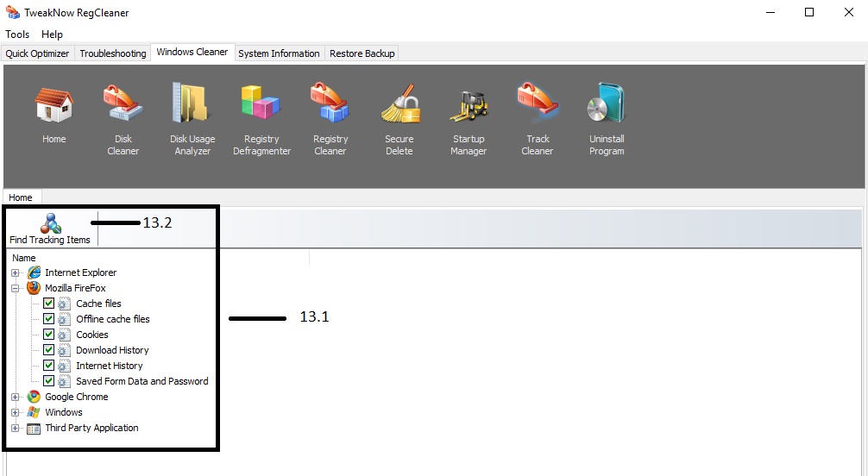Click the gear icon beside Download History

click(x=64, y=350)
